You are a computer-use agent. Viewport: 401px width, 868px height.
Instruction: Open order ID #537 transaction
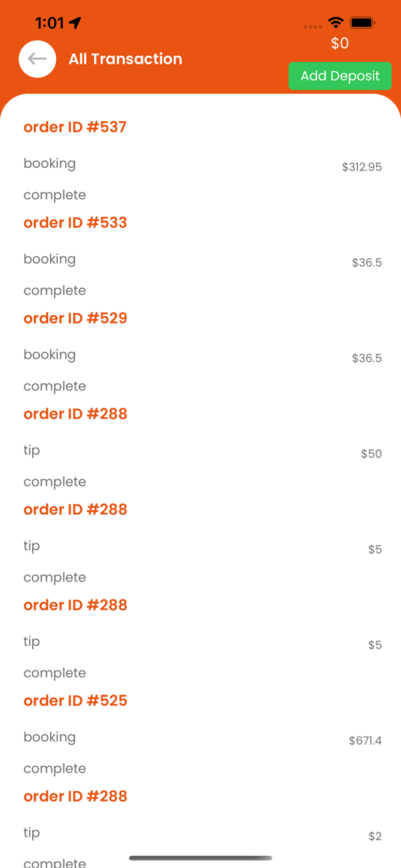[x=75, y=127]
